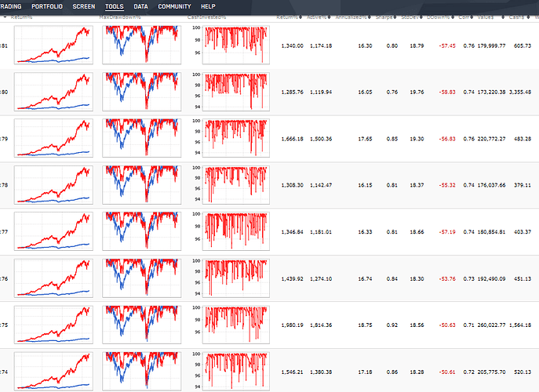539x392 pixels.
Task: Click the sort arrow before the Return% chart header
Action: [5, 16]
